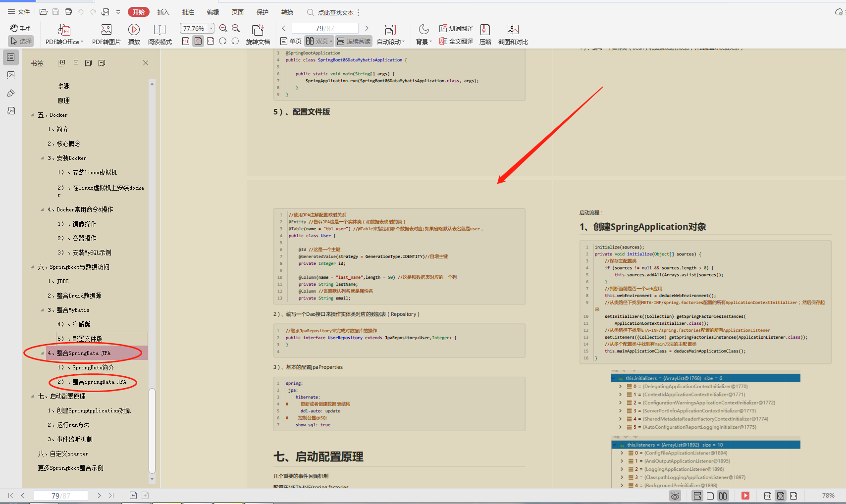Collapse the 五、Docker tree node
Viewport: 846px width, 504px height.
tap(33, 115)
